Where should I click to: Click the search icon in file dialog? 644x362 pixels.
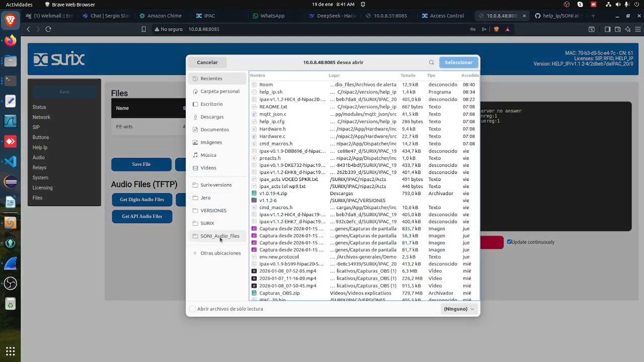(431, 62)
